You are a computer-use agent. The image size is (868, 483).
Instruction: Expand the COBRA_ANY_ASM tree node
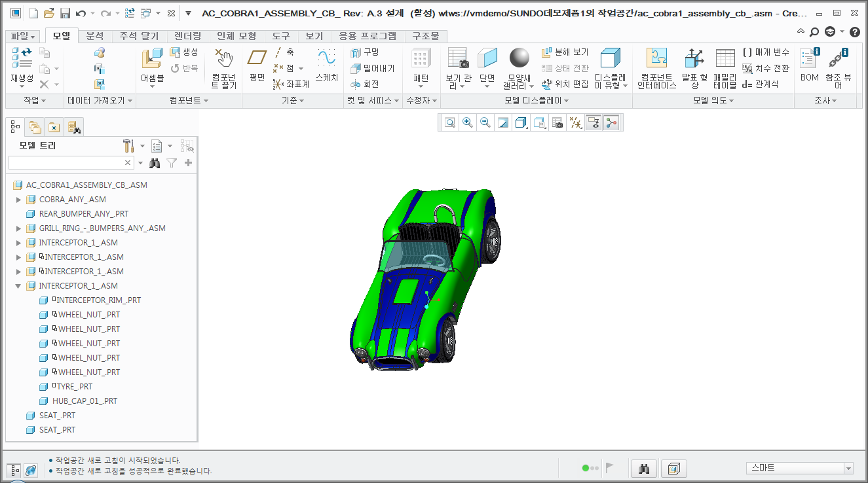tap(18, 199)
